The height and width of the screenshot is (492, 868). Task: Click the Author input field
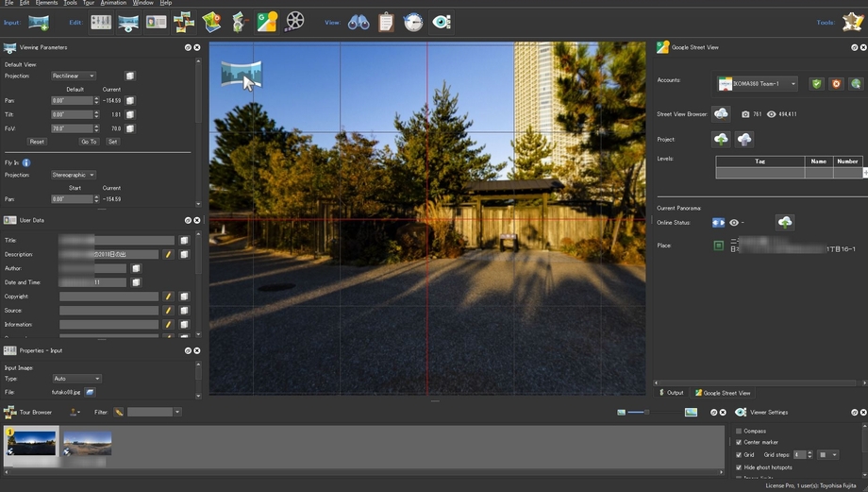click(x=93, y=268)
